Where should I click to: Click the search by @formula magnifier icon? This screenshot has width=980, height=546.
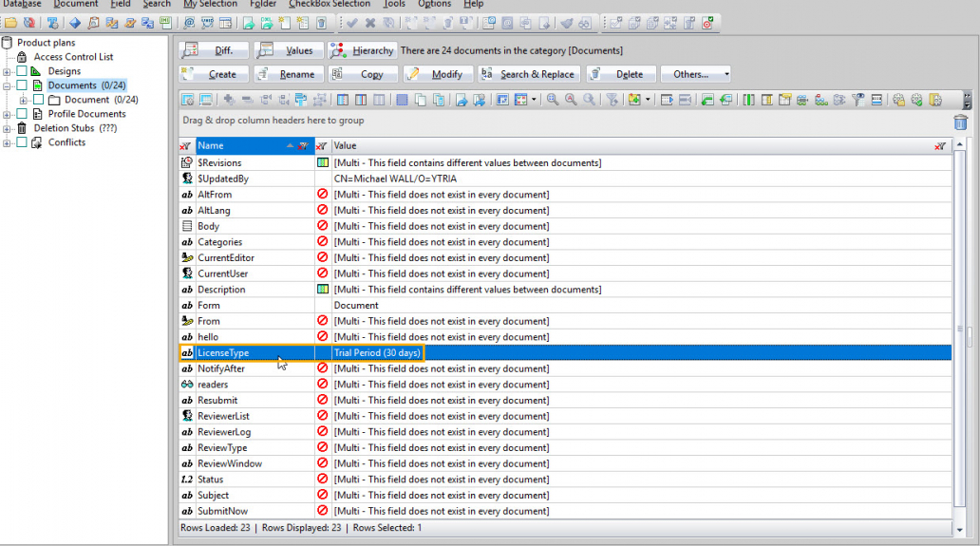pyautogui.click(x=189, y=23)
